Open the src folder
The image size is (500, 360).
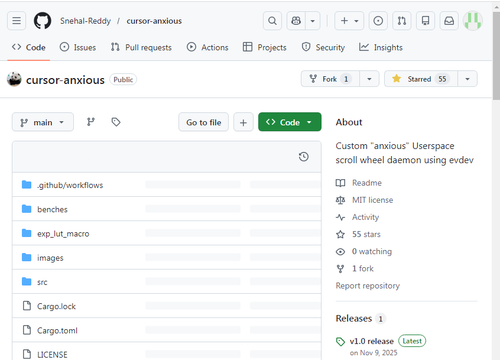coord(42,282)
